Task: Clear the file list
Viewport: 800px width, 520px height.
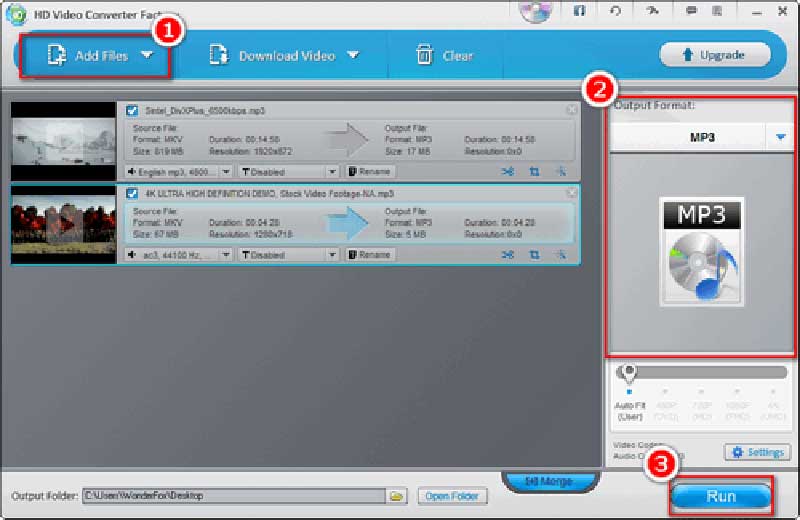Action: (444, 56)
